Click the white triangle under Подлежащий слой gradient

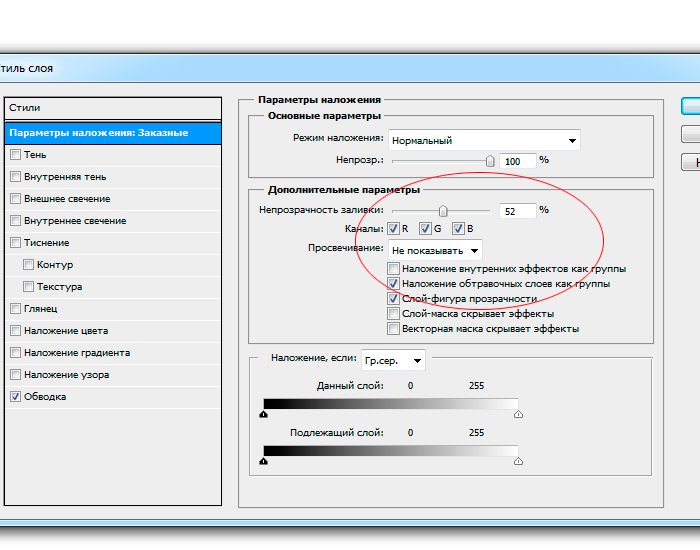[518, 460]
